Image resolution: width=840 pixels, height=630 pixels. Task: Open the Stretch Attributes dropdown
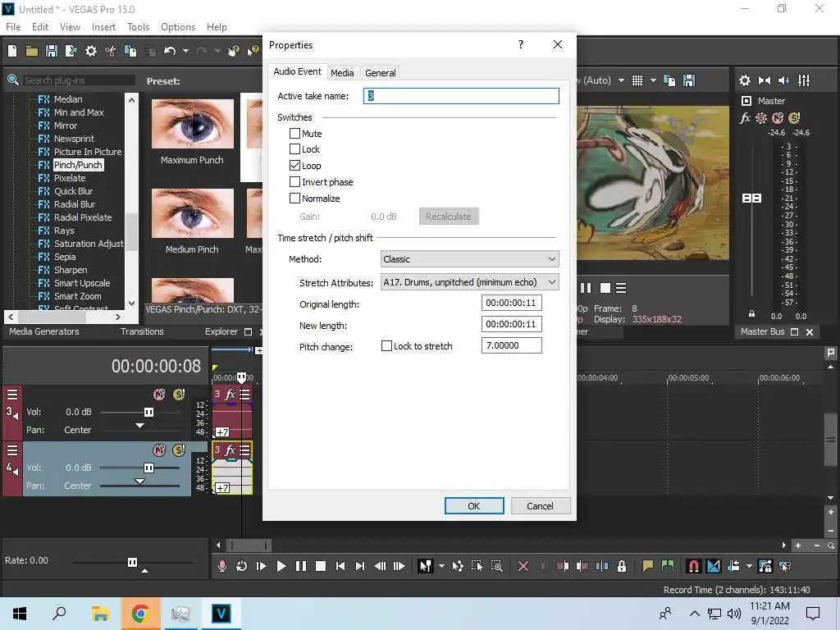pos(469,282)
